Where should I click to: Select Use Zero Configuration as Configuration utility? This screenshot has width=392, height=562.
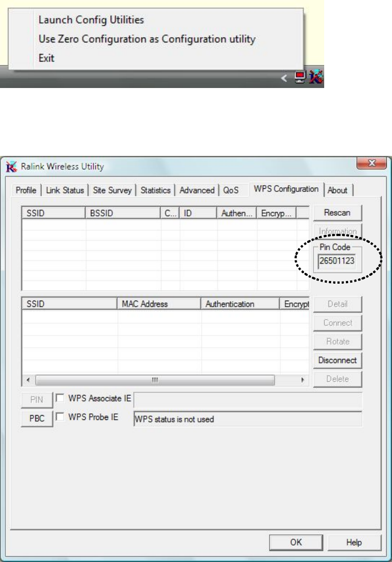point(147,39)
